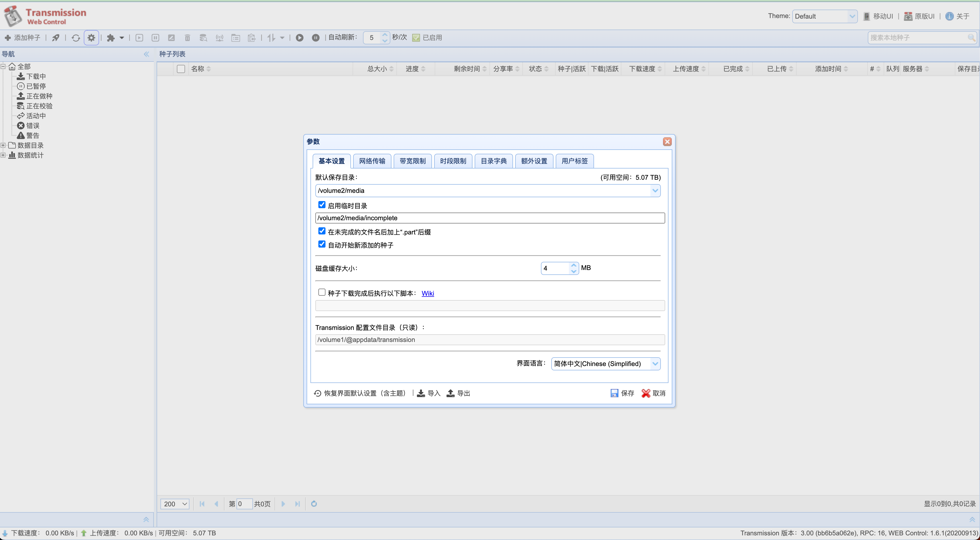Open the Wiki link
Image resolution: width=980 pixels, height=540 pixels.
click(x=428, y=293)
